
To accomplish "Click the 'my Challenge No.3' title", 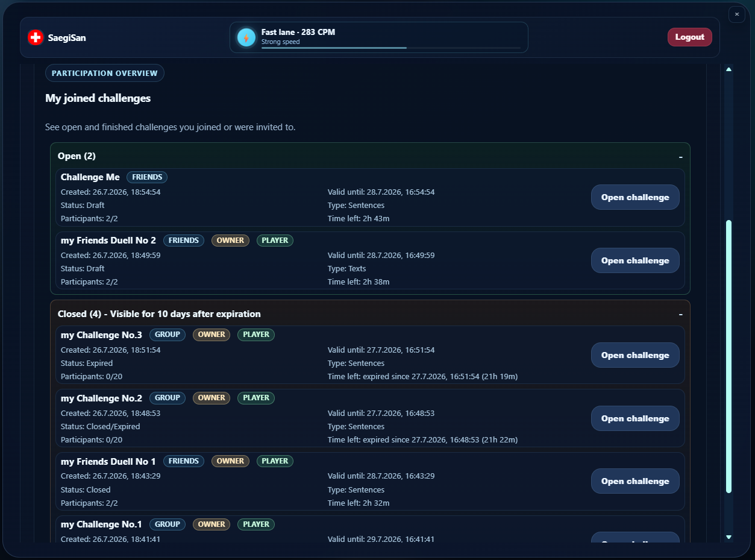I will [101, 335].
